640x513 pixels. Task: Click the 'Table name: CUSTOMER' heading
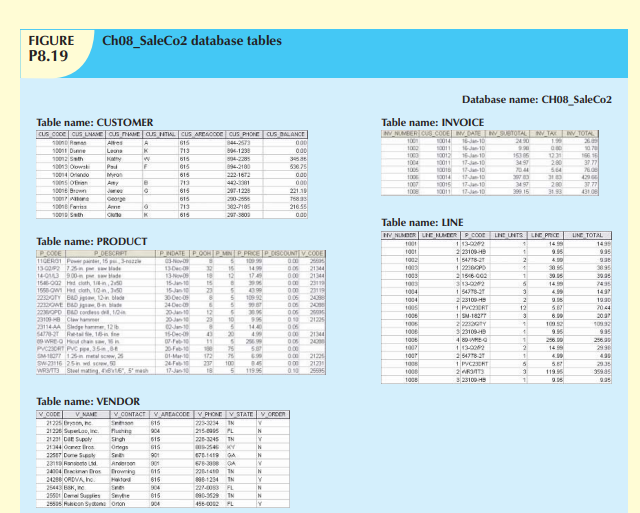95,121
